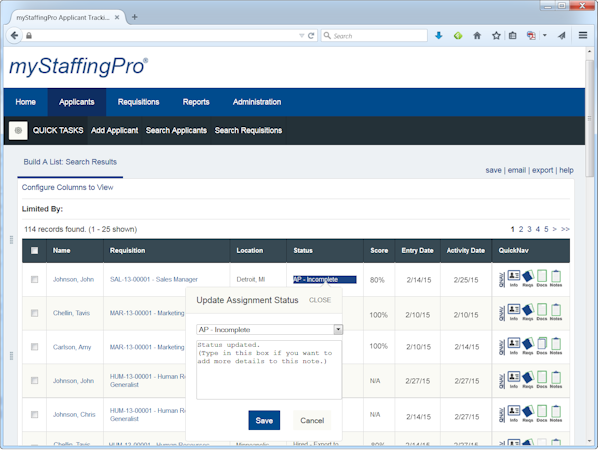Click Cancel in Update Assignment Status dialog

312,420
